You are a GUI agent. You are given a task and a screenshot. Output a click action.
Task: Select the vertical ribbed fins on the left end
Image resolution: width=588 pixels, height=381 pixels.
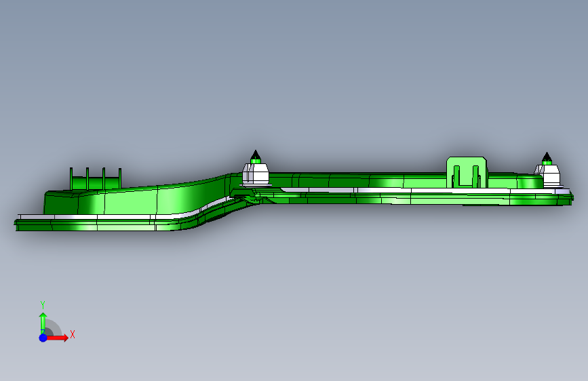(x=96, y=178)
